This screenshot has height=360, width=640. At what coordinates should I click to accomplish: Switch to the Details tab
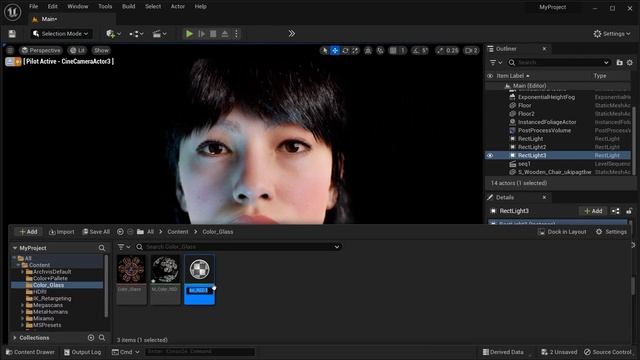(x=504, y=198)
